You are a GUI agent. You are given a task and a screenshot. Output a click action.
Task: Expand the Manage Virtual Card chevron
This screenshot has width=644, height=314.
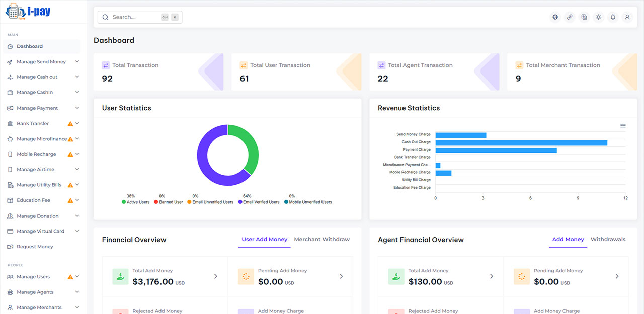point(77,231)
